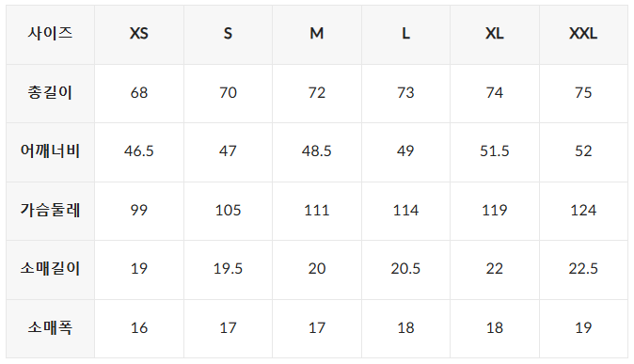The width and height of the screenshot is (634, 364).
Task: Select the L size column header
Action: tap(406, 35)
